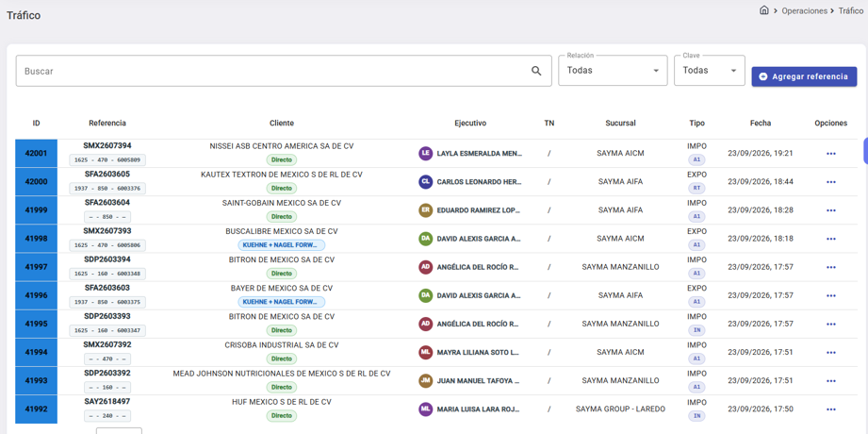Click AD avatar in row 41995
The image size is (868, 434).
click(x=425, y=325)
